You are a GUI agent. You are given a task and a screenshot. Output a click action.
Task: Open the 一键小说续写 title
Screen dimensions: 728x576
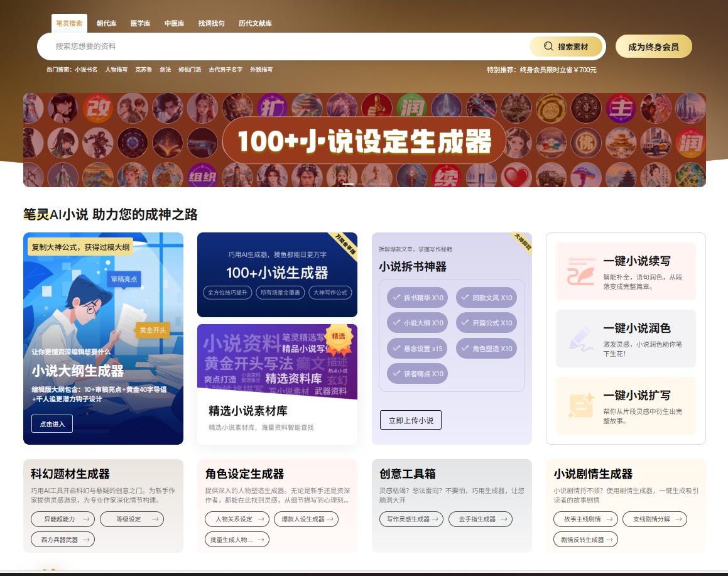637,261
